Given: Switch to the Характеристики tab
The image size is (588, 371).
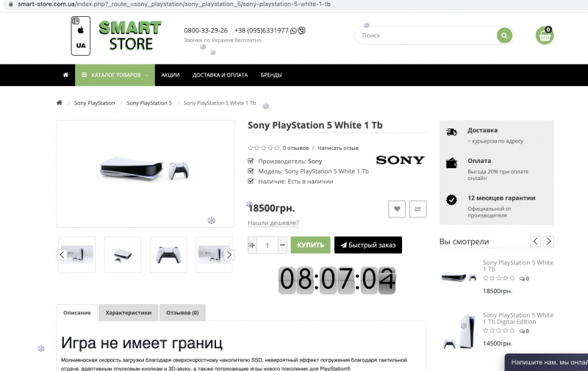Looking at the screenshot, I should pos(128,312).
